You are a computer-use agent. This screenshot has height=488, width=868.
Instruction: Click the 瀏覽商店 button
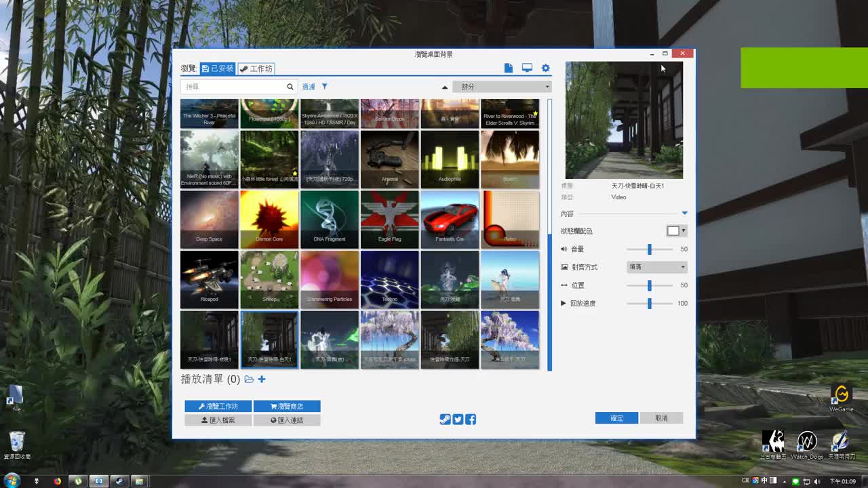pos(287,406)
